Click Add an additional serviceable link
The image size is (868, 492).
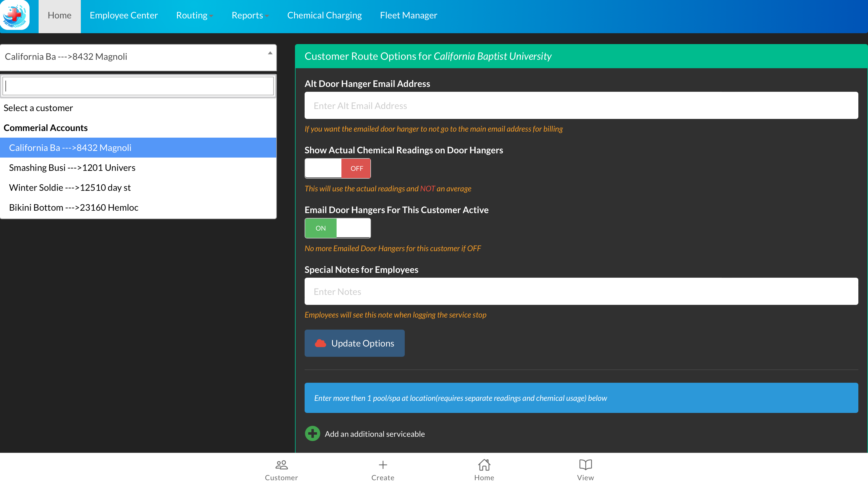(x=374, y=434)
